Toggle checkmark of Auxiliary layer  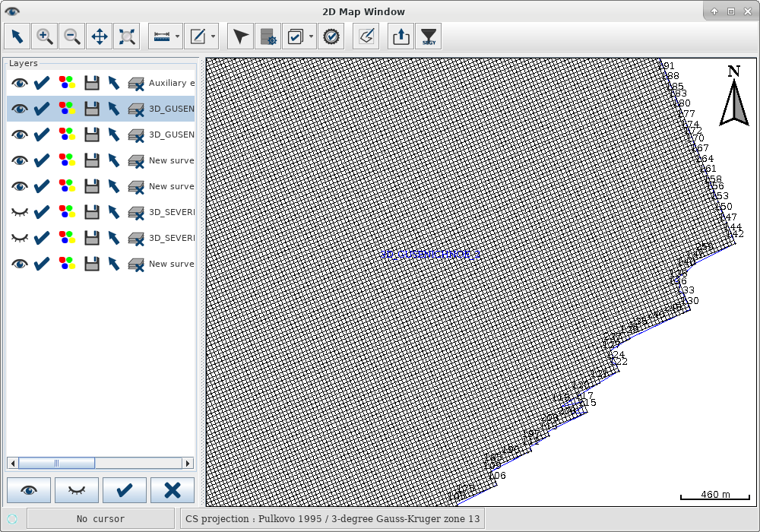tap(42, 83)
